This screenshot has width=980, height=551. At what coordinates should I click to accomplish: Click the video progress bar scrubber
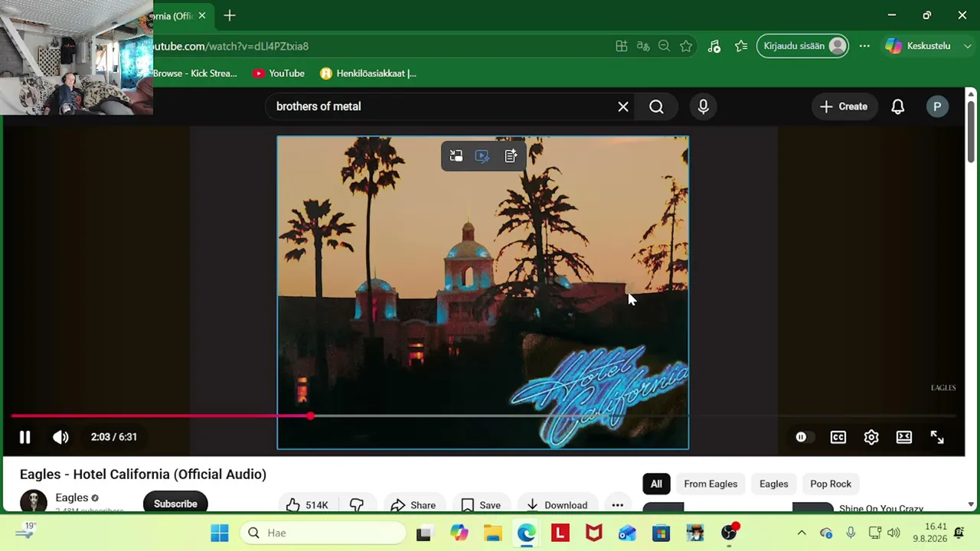click(310, 416)
